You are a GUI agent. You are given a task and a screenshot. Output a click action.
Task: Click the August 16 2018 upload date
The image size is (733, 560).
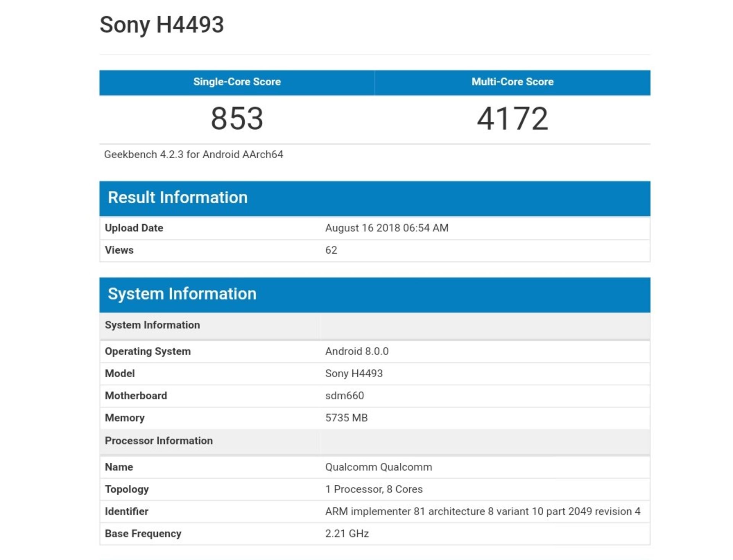point(386,228)
